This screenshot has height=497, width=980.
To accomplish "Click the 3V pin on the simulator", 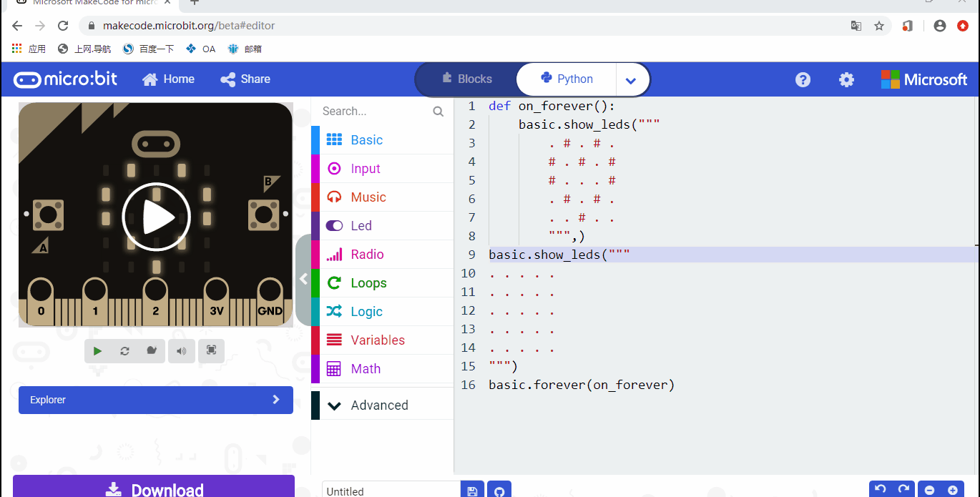I will coord(217,300).
